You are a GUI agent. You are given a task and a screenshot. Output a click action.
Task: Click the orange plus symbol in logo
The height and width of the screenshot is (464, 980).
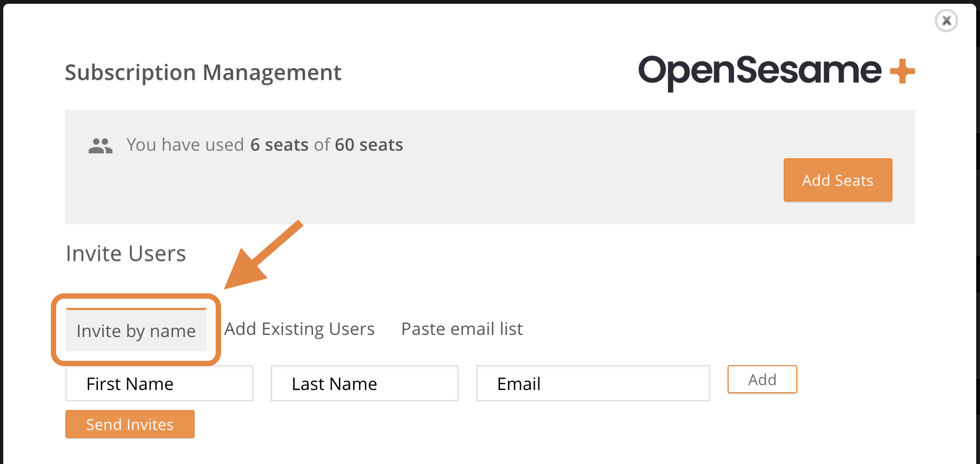point(902,71)
